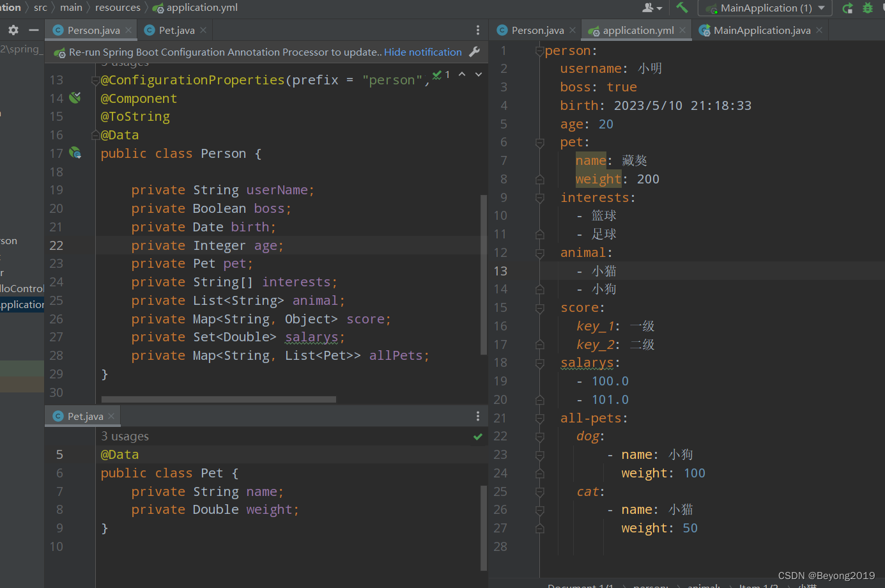Screen dimensions: 885x588
Task: Click the @Component annotation
Action: coord(139,98)
